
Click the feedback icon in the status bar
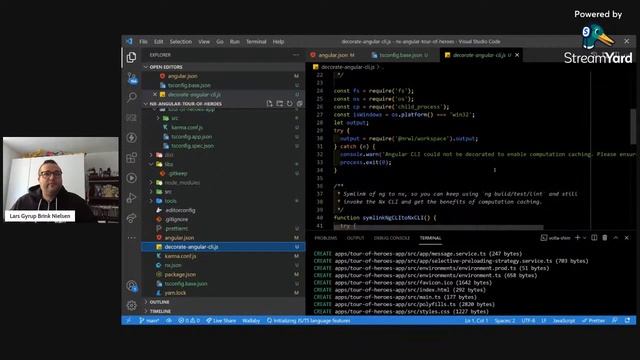[x=615, y=321]
